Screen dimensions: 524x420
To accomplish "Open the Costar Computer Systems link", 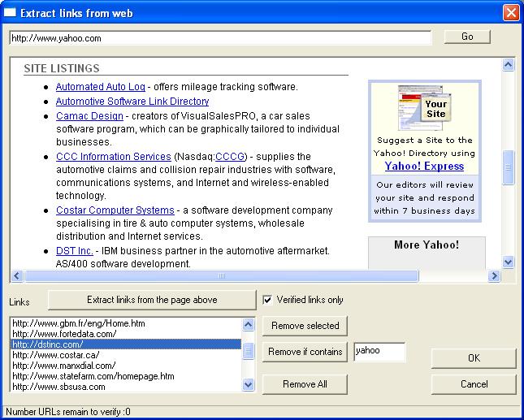I will click(115, 210).
